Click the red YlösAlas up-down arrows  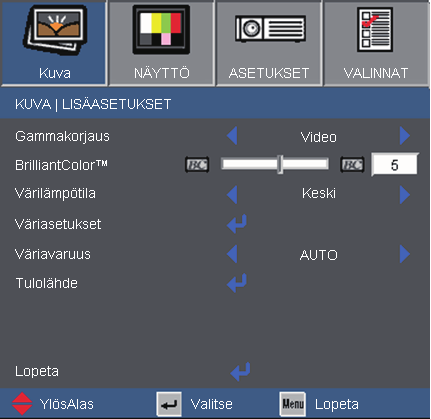22,404
